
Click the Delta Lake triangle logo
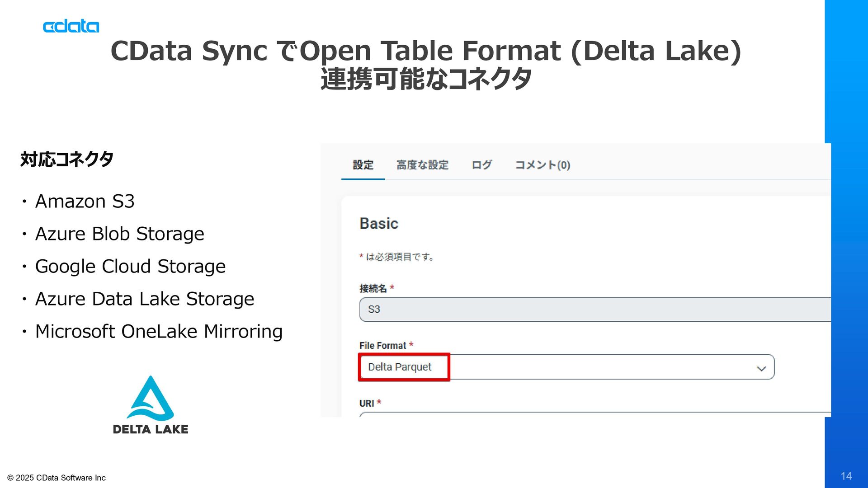[150, 398]
